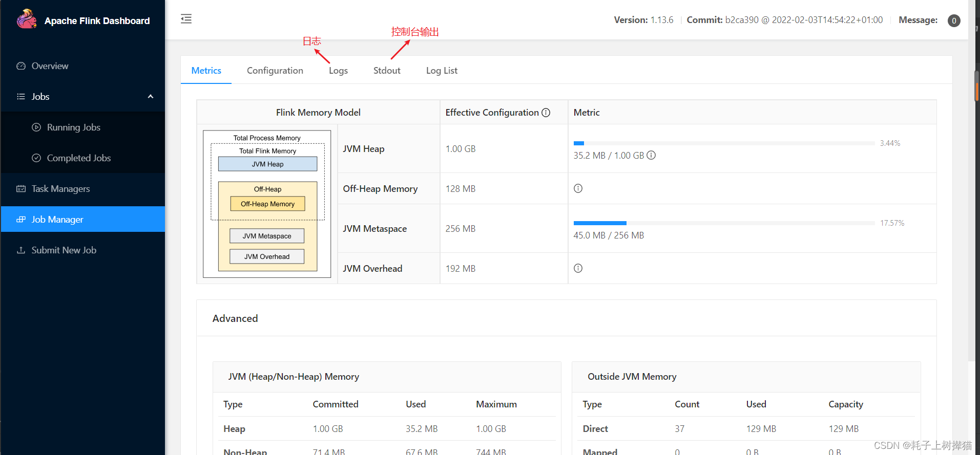
Task: Click the Commit b2ca390 text
Action: point(784,20)
